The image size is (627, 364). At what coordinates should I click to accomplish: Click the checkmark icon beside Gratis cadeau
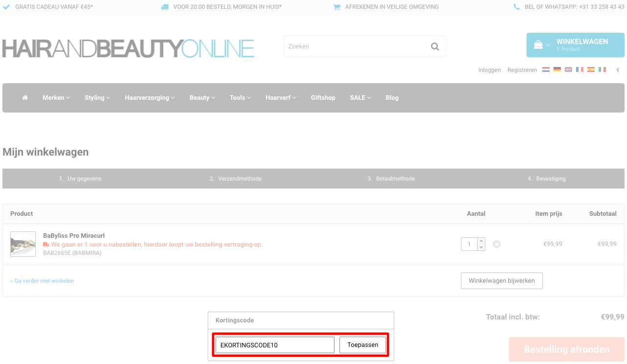coord(6,7)
